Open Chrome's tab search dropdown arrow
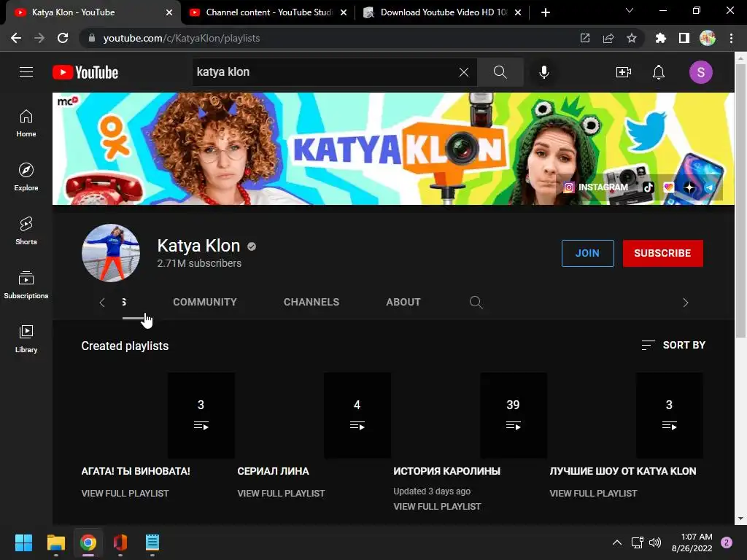This screenshot has width=747, height=560. (630, 10)
